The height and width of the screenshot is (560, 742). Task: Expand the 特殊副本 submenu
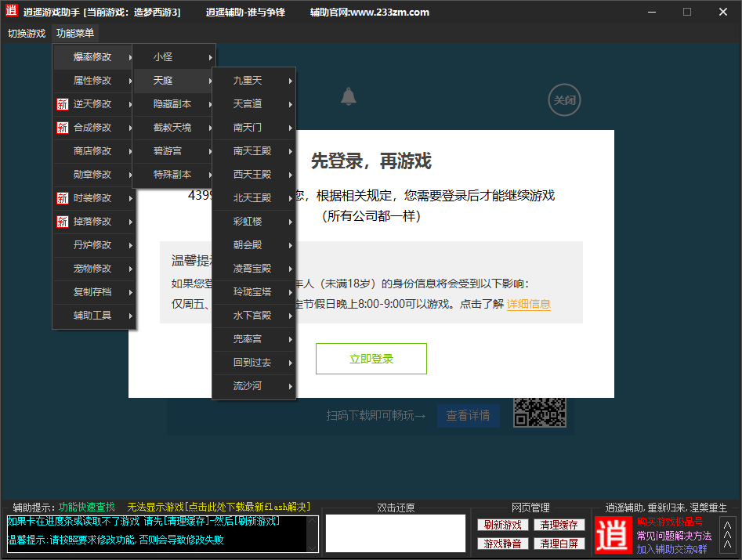pos(174,174)
